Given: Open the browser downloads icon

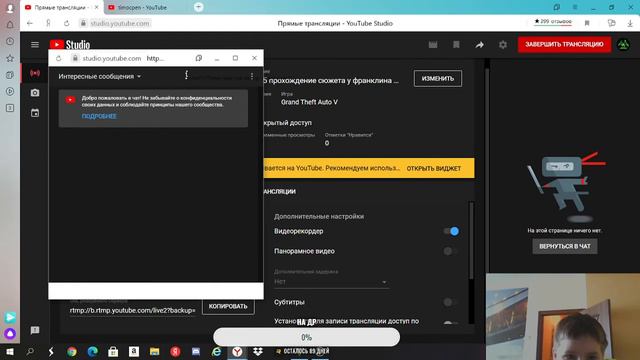Looking at the screenshot, I should click(630, 23).
